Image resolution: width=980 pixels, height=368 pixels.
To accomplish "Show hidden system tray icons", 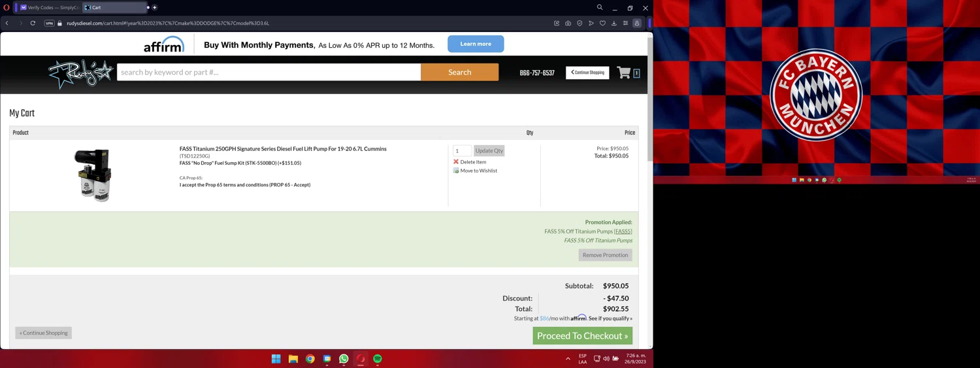I will (x=568, y=359).
